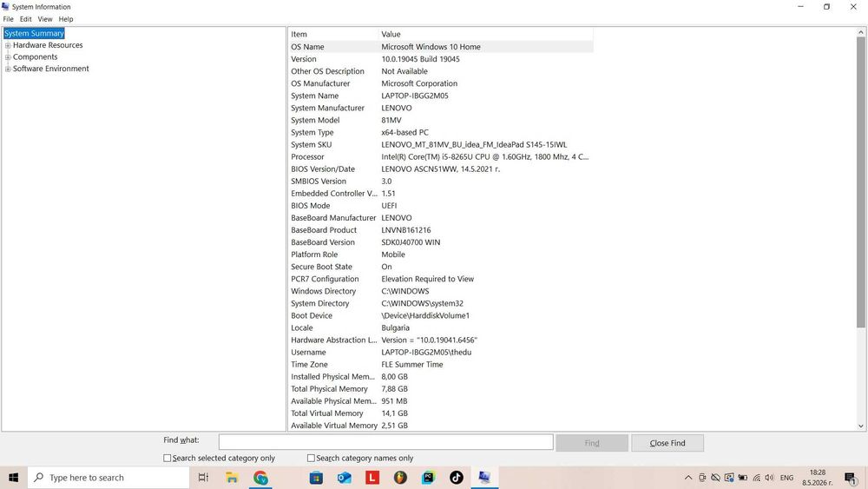Click the OneDrive cloud tray icon
Screen dimensions: 868x489
tap(715, 478)
